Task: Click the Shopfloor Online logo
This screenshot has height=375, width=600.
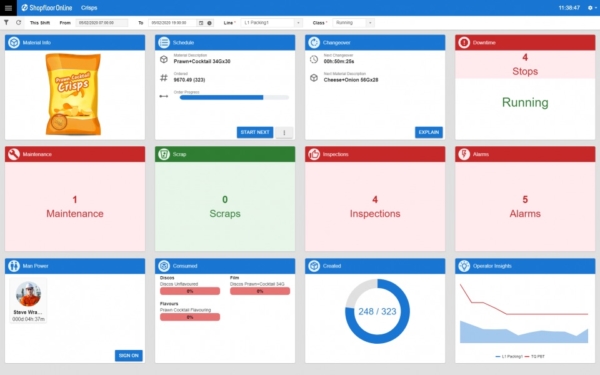Action: click(x=47, y=8)
